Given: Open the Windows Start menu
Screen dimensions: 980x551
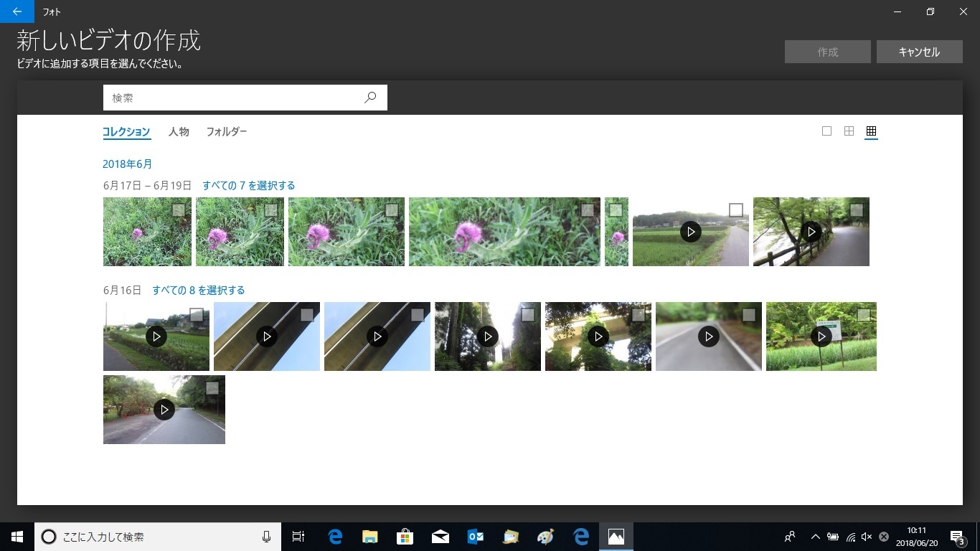Looking at the screenshot, I should (17, 537).
